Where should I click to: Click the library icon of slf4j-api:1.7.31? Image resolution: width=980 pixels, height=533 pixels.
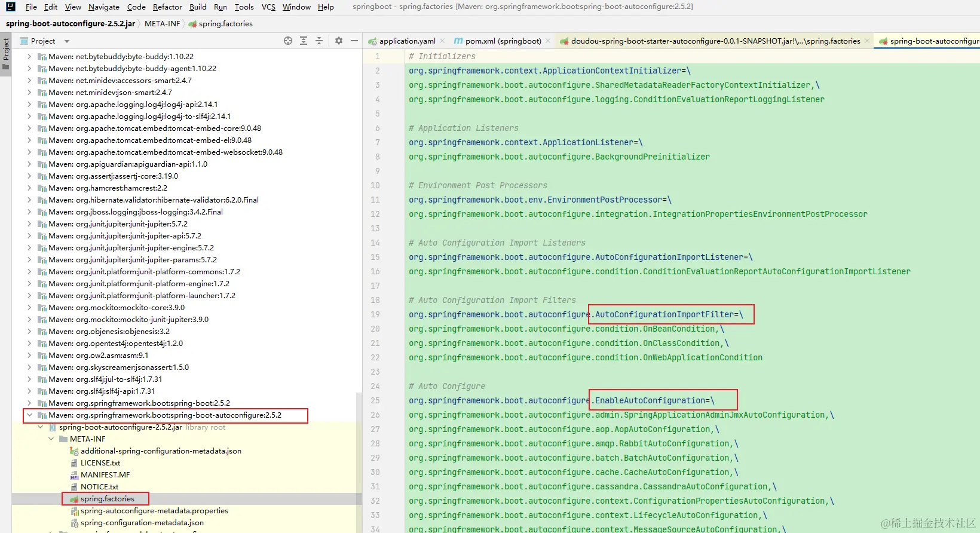(x=42, y=391)
